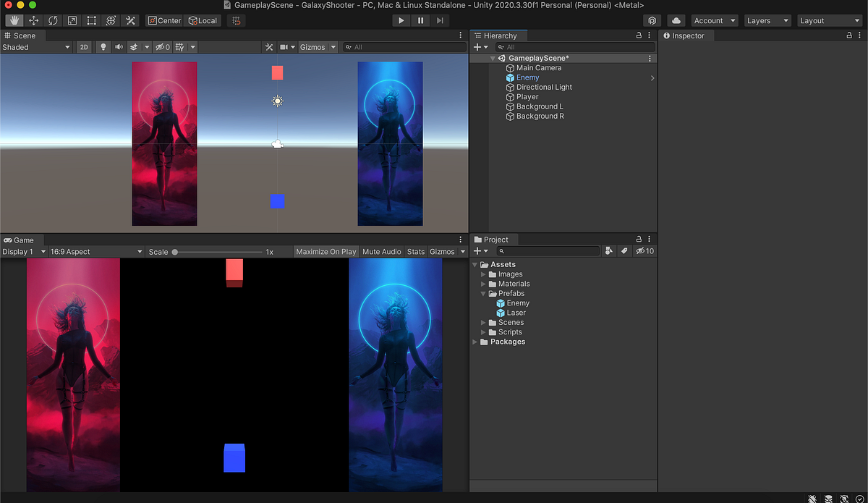
Task: Enable Mute Audio in the Game view
Action: (382, 251)
